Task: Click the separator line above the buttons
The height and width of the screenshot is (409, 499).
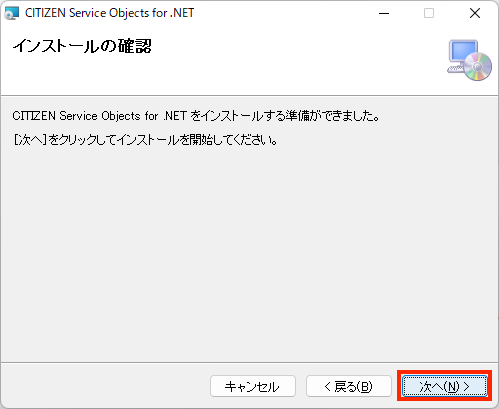Action: tap(249, 362)
